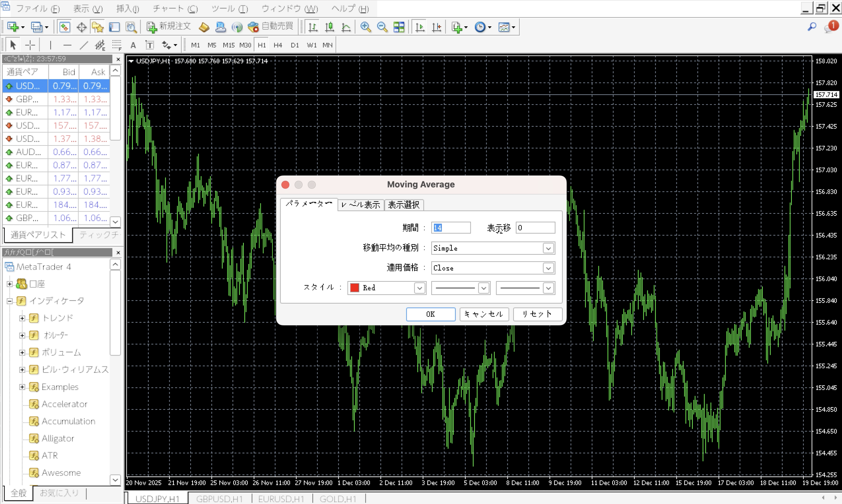Switch chart to H4 timeframe
The image size is (842, 504).
coord(278,45)
